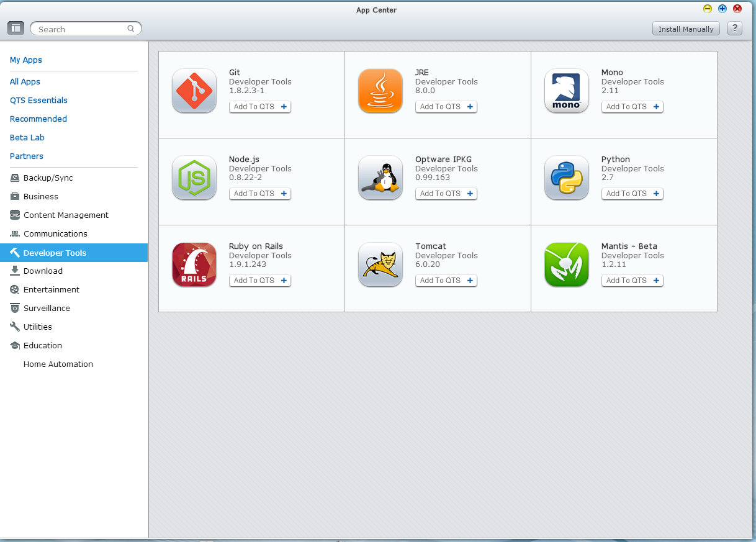Click the Ruby on Rails title

(x=256, y=246)
